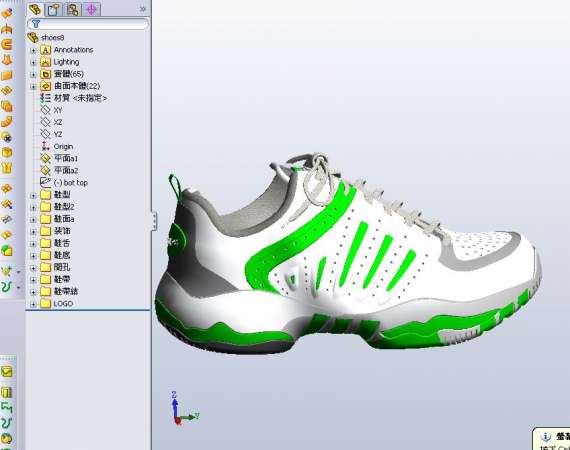Click the feature tree filter field
The height and width of the screenshot is (450, 570).
88,24
